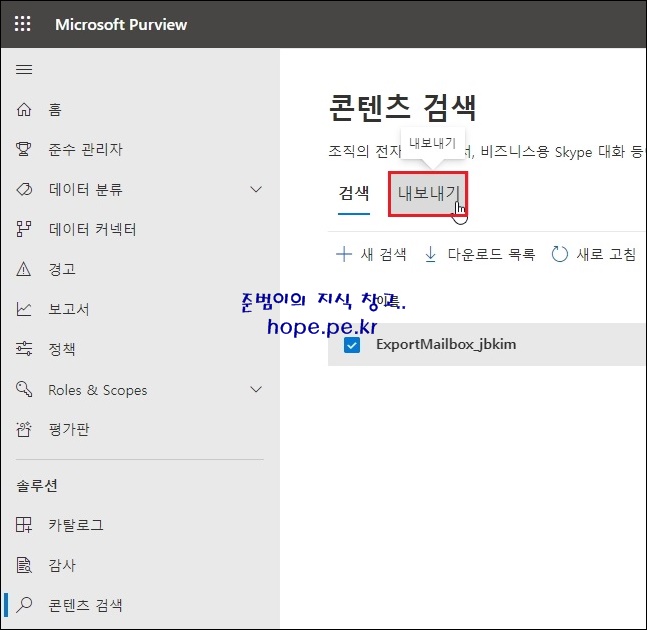Viewport: 647px width, 630px height.
Task: Switch to the 검색 tab
Action: click(x=354, y=193)
